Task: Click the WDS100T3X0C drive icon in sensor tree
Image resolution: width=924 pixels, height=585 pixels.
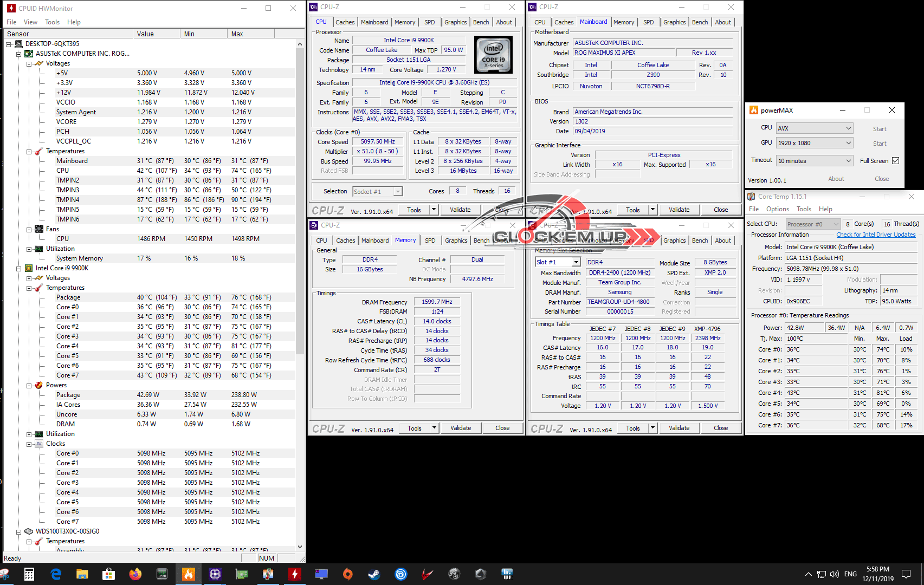Action: click(x=29, y=531)
